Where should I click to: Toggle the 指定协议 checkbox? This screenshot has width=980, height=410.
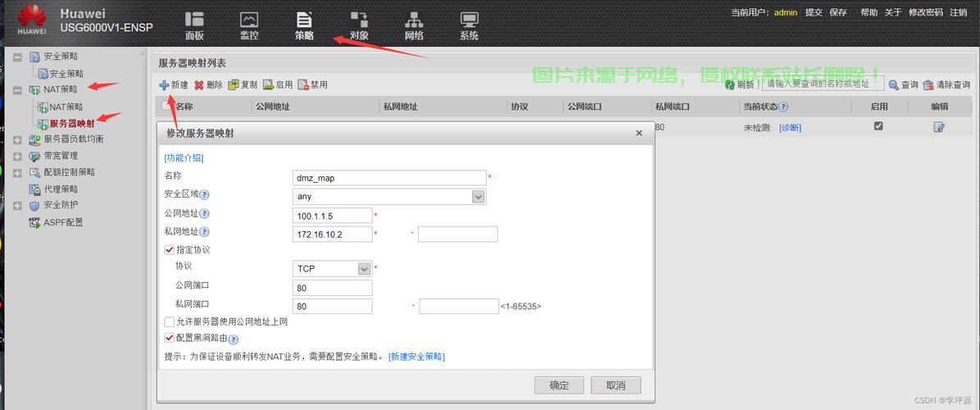click(169, 249)
